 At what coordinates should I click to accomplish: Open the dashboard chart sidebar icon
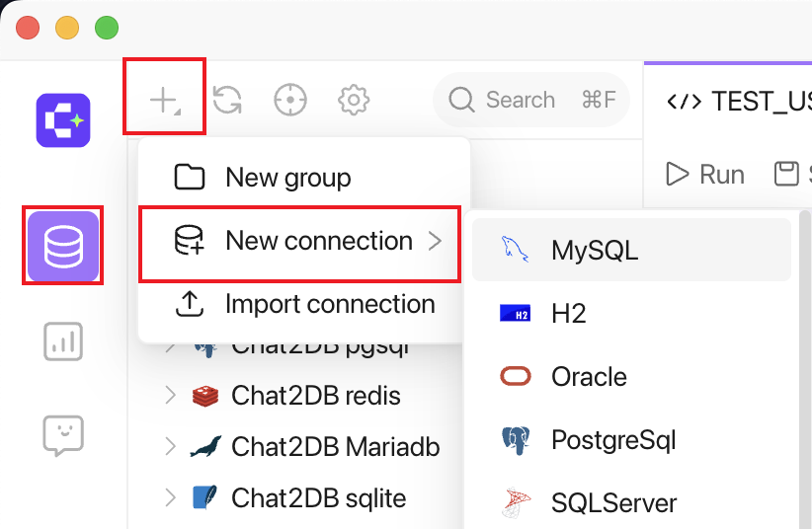pos(63,341)
